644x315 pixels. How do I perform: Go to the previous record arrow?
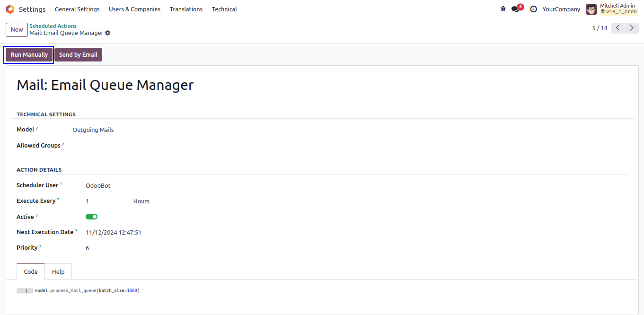point(618,28)
